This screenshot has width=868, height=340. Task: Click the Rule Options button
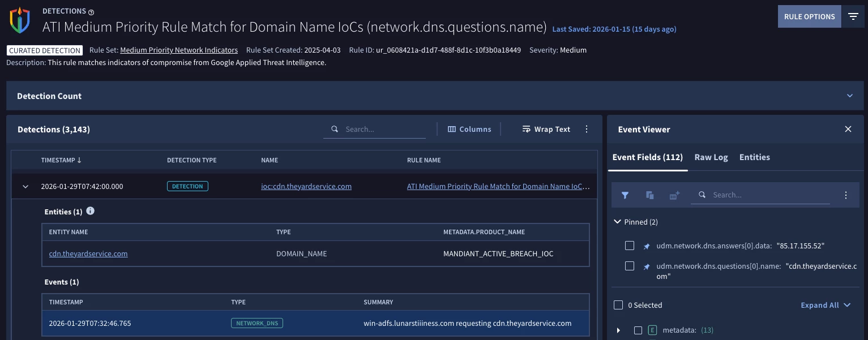(809, 16)
